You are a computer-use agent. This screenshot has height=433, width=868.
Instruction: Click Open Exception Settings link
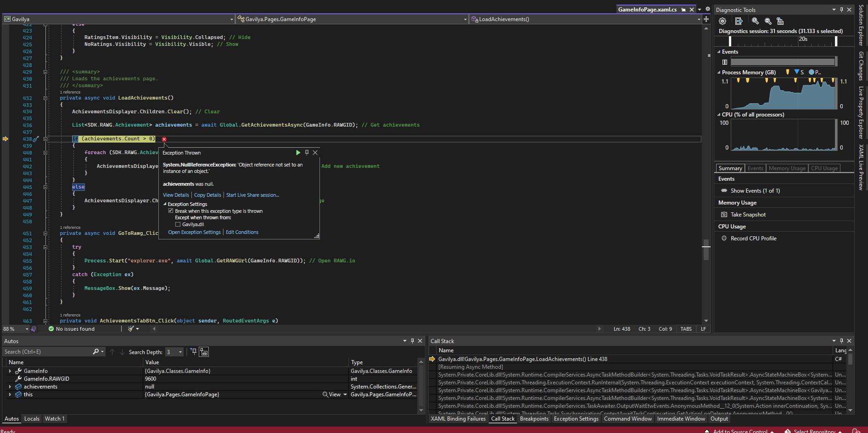[x=194, y=232]
